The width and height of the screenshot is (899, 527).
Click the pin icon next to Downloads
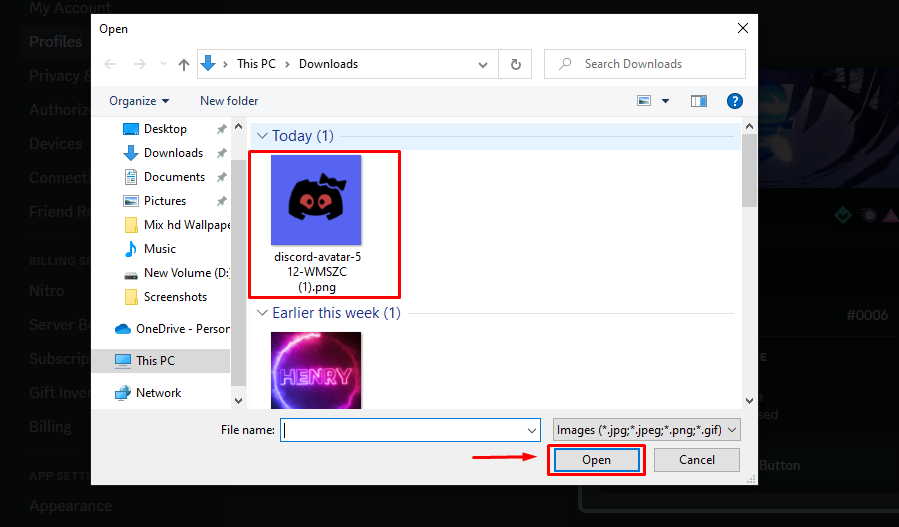[x=221, y=153]
